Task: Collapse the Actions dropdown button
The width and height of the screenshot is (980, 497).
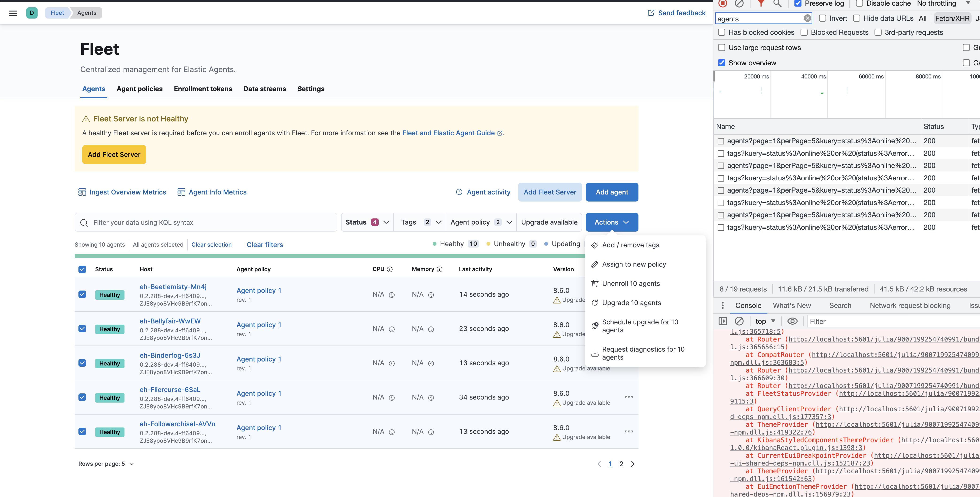Action: [x=612, y=222]
